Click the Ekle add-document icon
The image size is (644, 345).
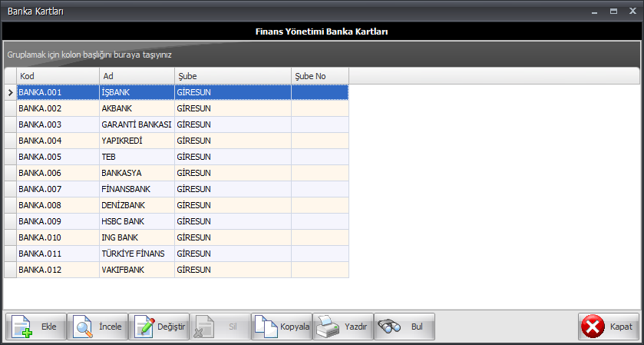21,327
